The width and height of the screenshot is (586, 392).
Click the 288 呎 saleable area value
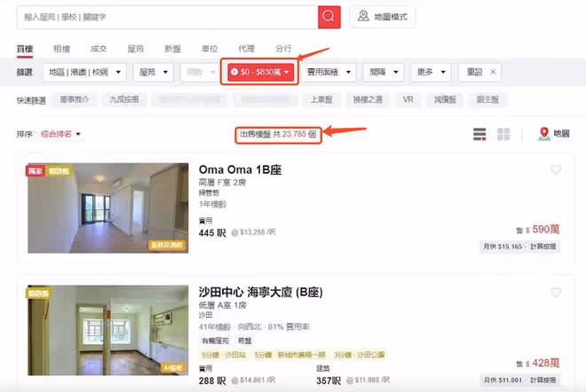[x=212, y=380]
